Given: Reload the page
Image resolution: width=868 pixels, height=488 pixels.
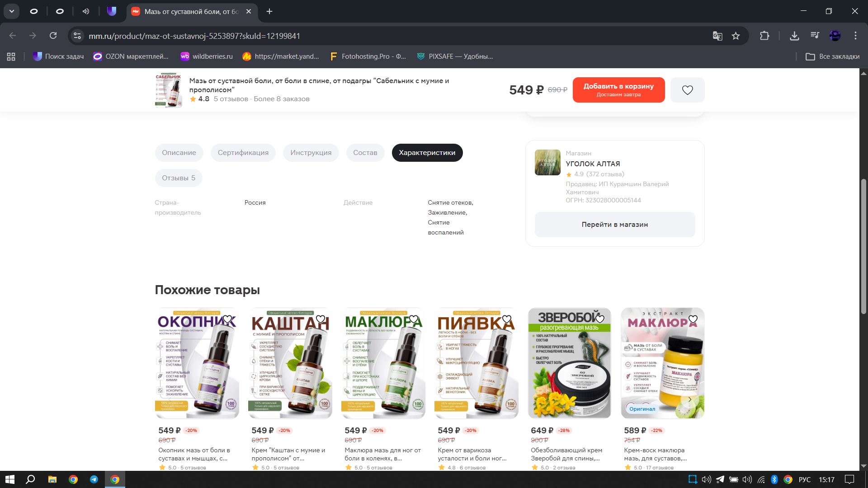Looking at the screenshot, I should 53,36.
